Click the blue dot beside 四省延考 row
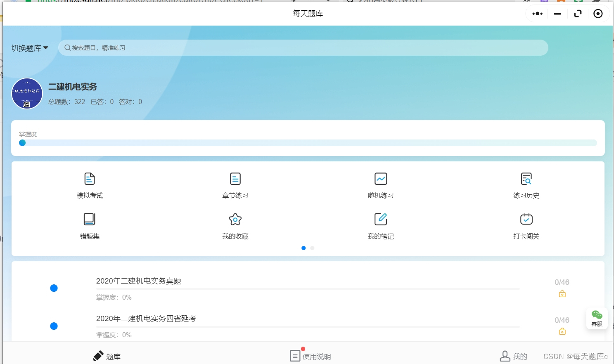614x364 pixels. pyautogui.click(x=54, y=326)
